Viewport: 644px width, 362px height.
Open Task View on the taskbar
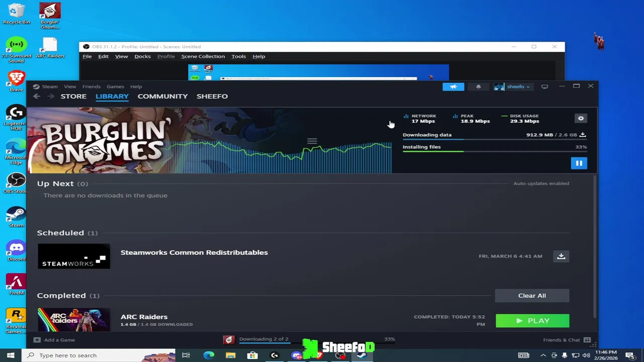(186, 355)
